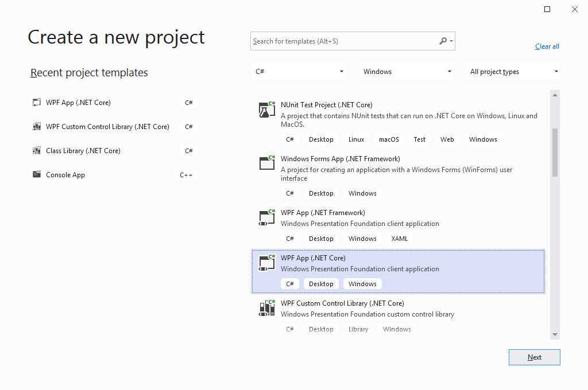
Task: Click recent WPF Custom Control Library icon
Action: pyautogui.click(x=37, y=127)
